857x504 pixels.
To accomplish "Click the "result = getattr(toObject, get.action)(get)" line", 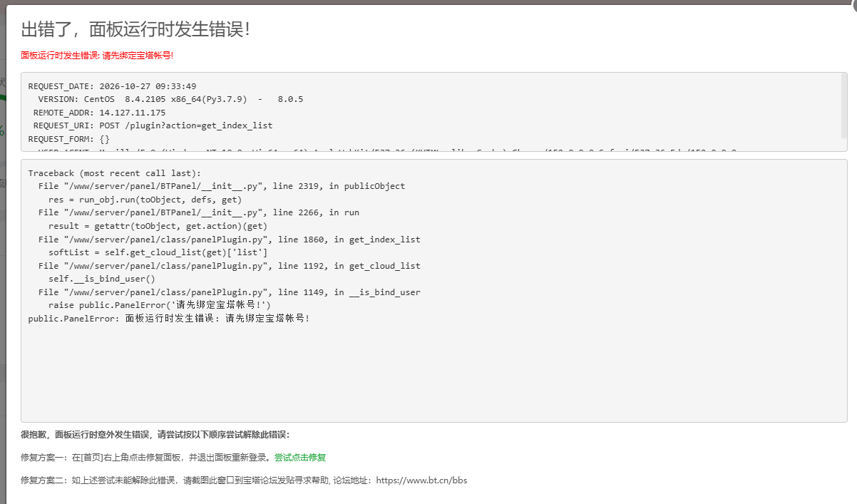I will pyautogui.click(x=158, y=226).
